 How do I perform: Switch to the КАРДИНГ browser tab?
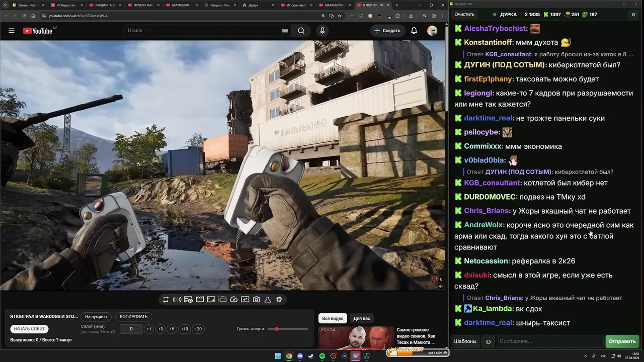[105, 5]
